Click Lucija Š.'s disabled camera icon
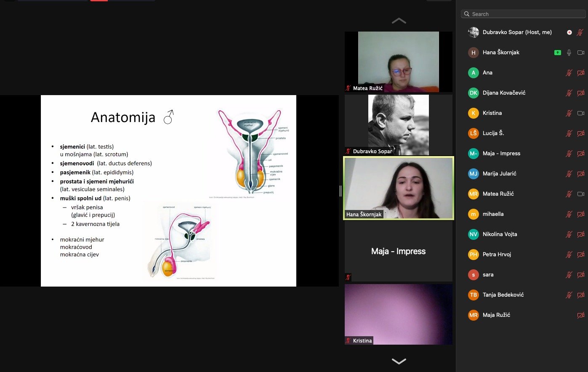This screenshot has height=372, width=588. pyautogui.click(x=581, y=133)
